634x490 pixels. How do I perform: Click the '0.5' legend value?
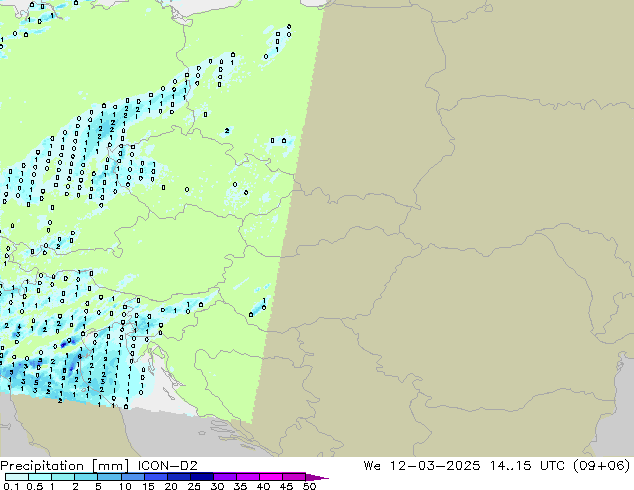(x=34, y=486)
